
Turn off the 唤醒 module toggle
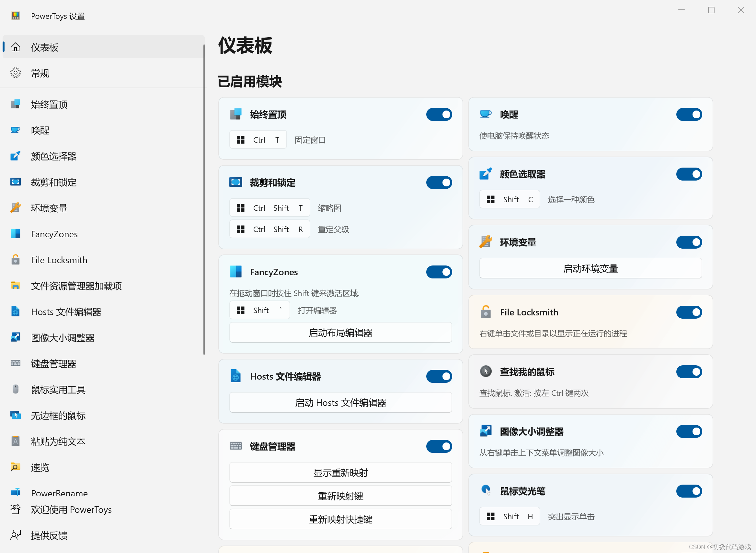tap(689, 114)
